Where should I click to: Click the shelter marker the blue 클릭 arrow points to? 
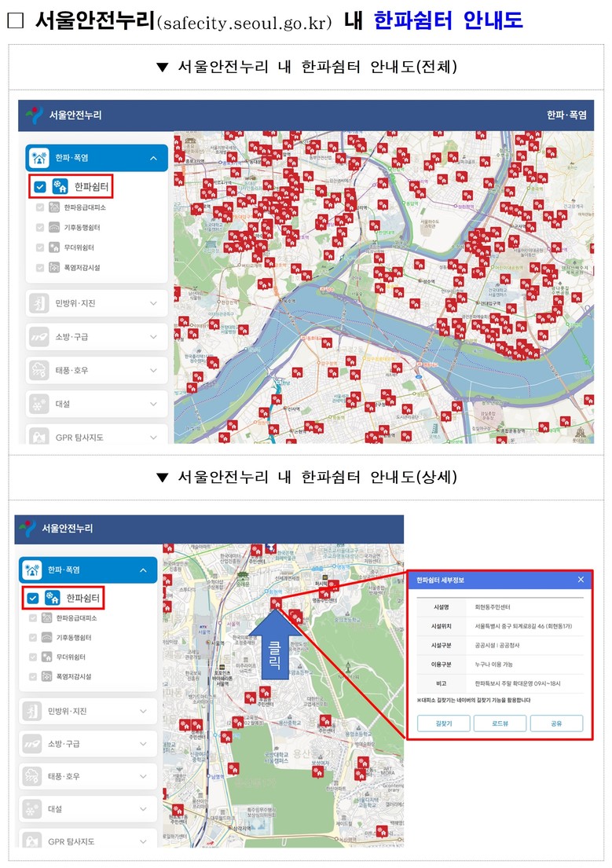276,603
